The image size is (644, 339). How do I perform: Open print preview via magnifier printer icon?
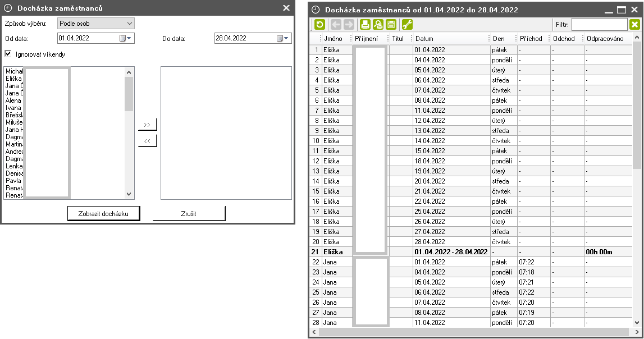click(x=378, y=25)
